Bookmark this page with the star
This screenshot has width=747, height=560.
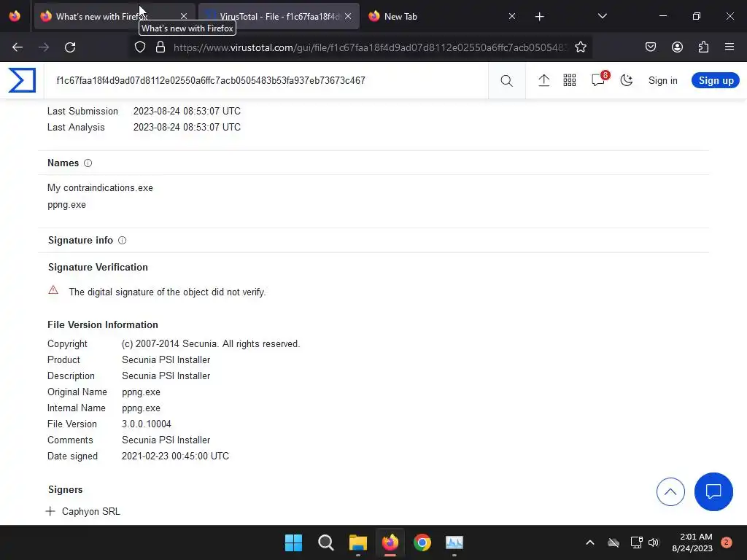coord(580,47)
